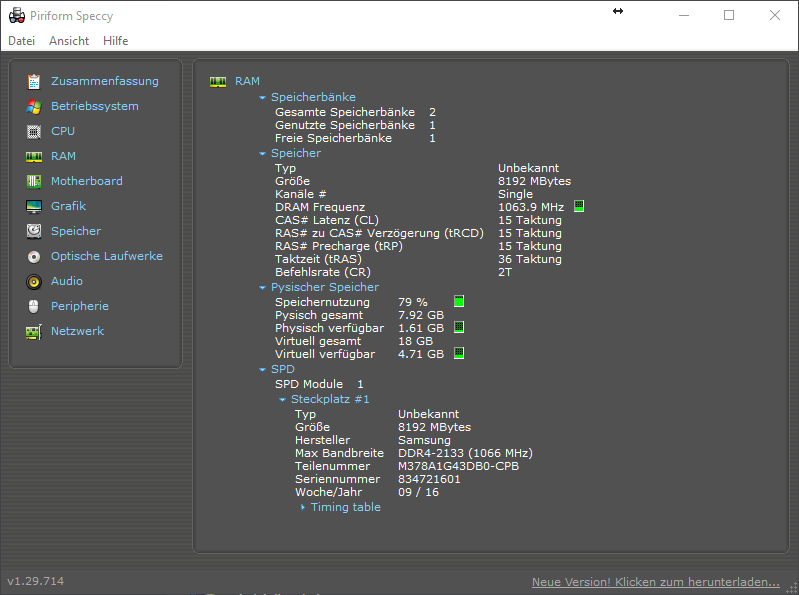Screen dimensions: 799x595
Task: Click the Genutzte Speicherbänke row
Action: pos(355,125)
